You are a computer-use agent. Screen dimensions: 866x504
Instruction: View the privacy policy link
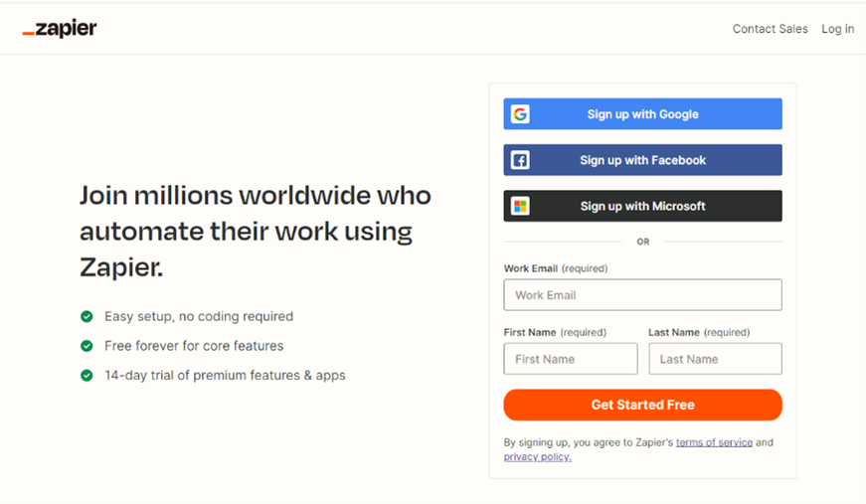(x=537, y=456)
